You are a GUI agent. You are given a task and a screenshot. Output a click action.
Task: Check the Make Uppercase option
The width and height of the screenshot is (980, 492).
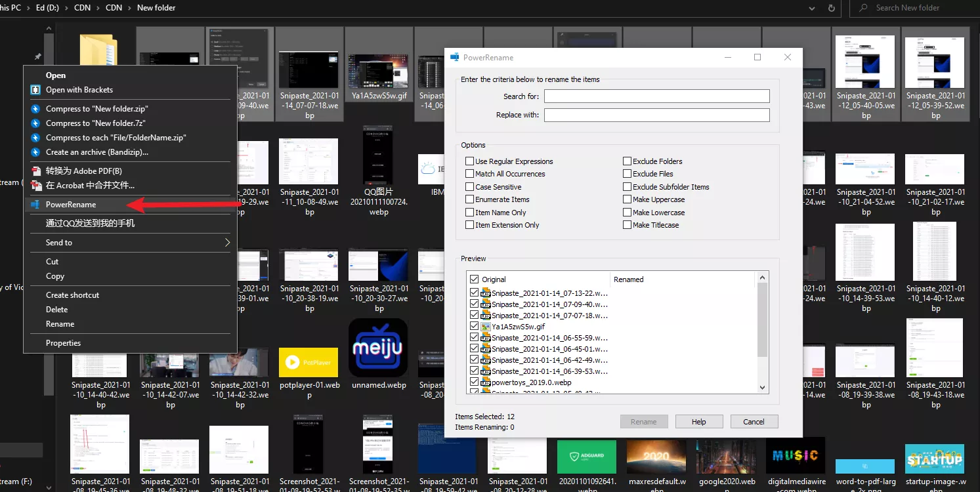coord(627,199)
